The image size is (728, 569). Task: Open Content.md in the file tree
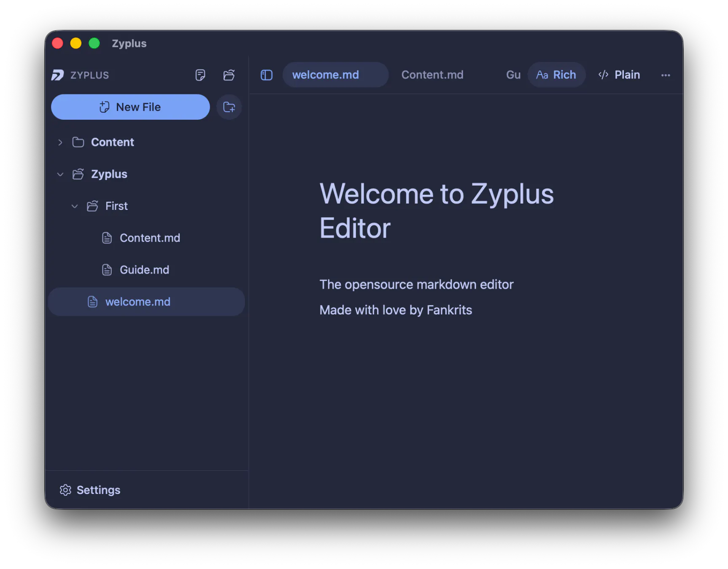(x=150, y=238)
